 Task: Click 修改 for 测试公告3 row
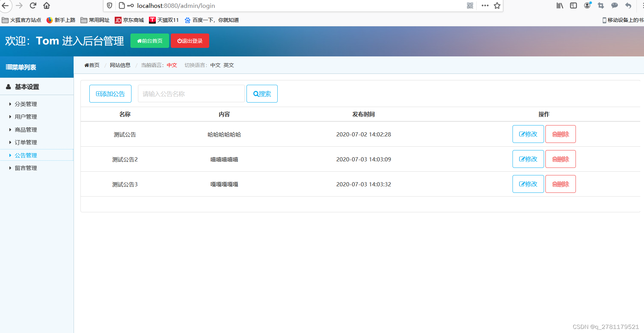pos(528,184)
